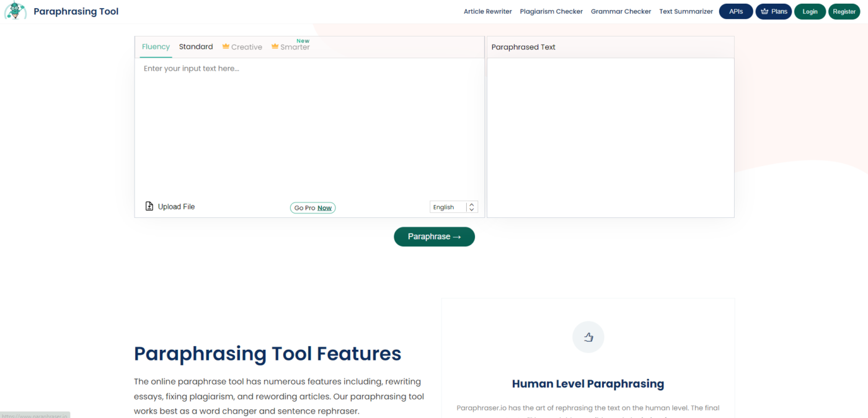Click the crown icon beside Creative
This screenshot has width=868, height=418.
226,46
